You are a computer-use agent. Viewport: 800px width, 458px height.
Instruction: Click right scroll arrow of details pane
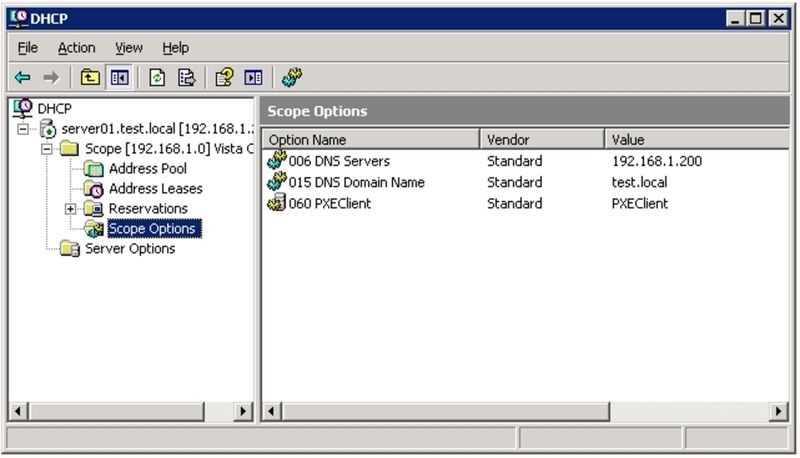(x=779, y=411)
